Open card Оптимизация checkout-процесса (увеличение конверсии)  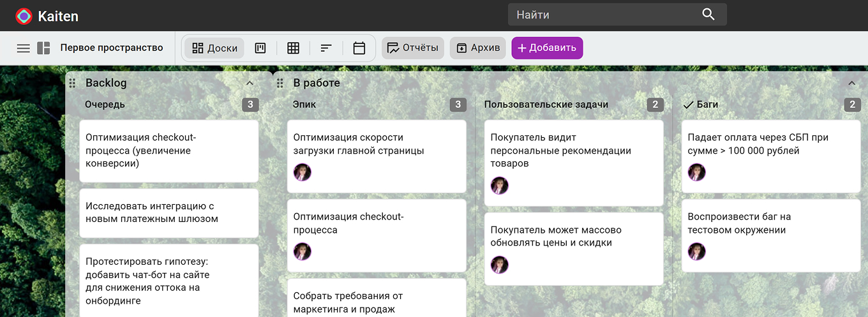coord(169,151)
